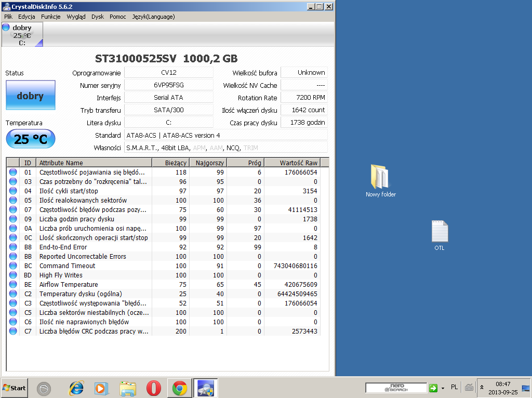Open the Edycja menu

[x=26, y=17]
